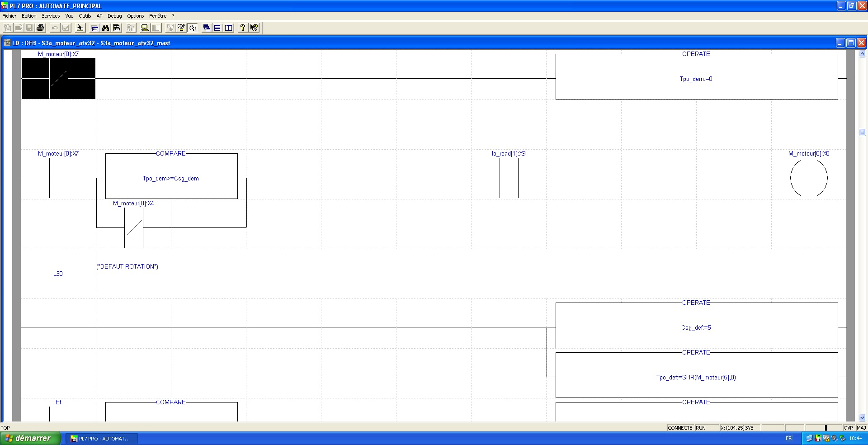Select the Tpo_dem>=Csg_dem COMPARE block
Viewport: 868px width, 445px height.
171,176
